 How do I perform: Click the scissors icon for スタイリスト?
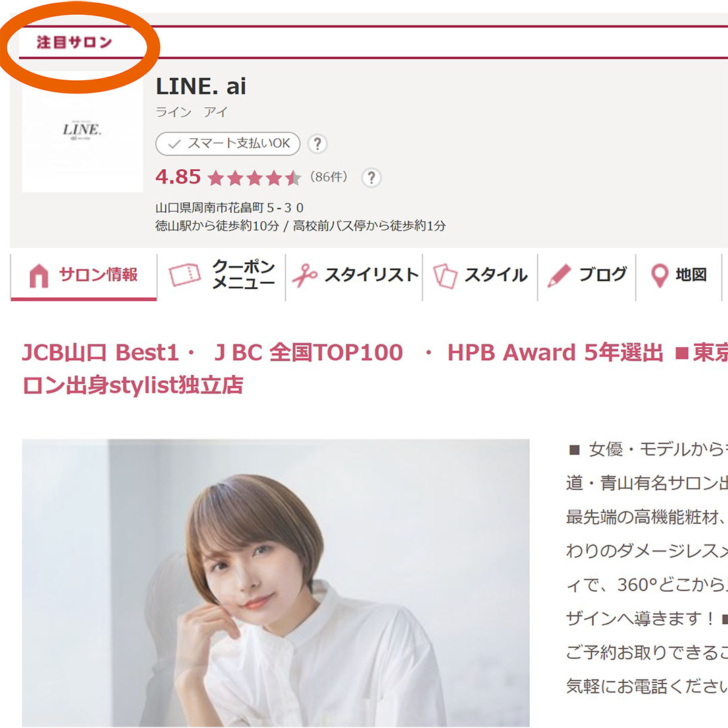pos(305,276)
